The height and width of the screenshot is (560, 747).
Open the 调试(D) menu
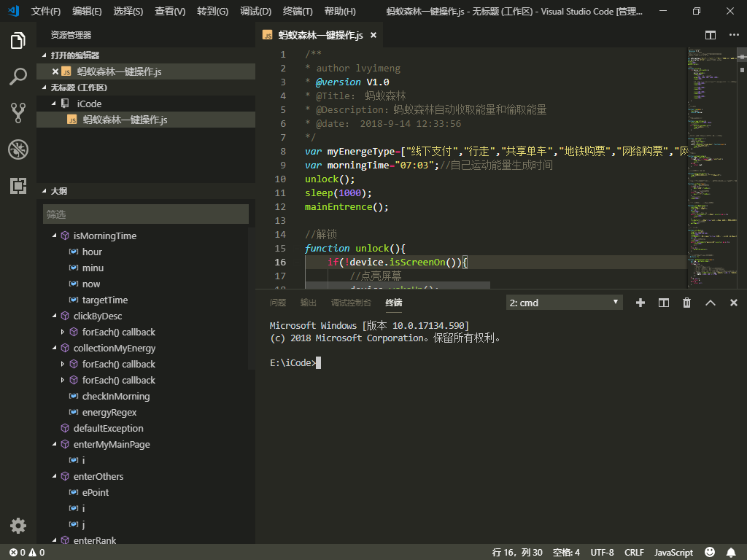(255, 12)
